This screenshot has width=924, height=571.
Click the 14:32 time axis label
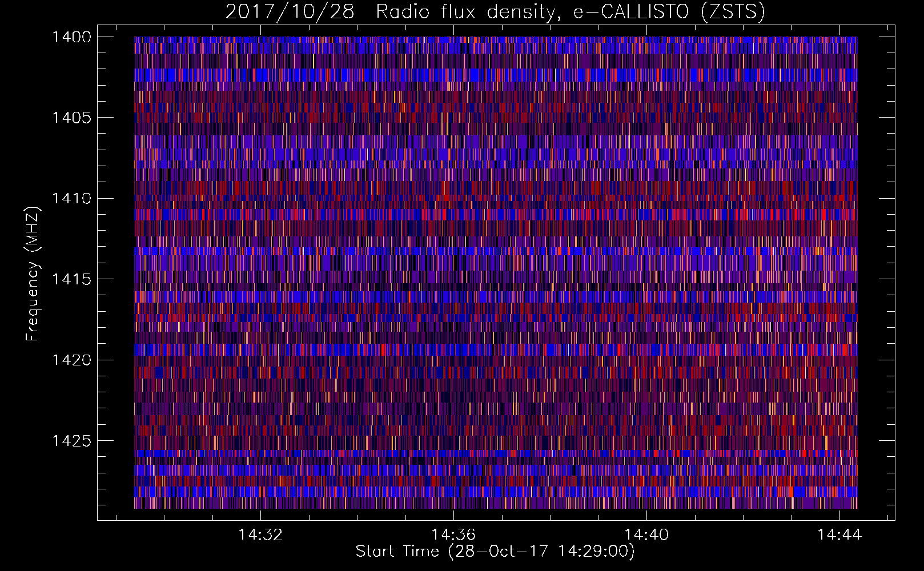click(260, 535)
